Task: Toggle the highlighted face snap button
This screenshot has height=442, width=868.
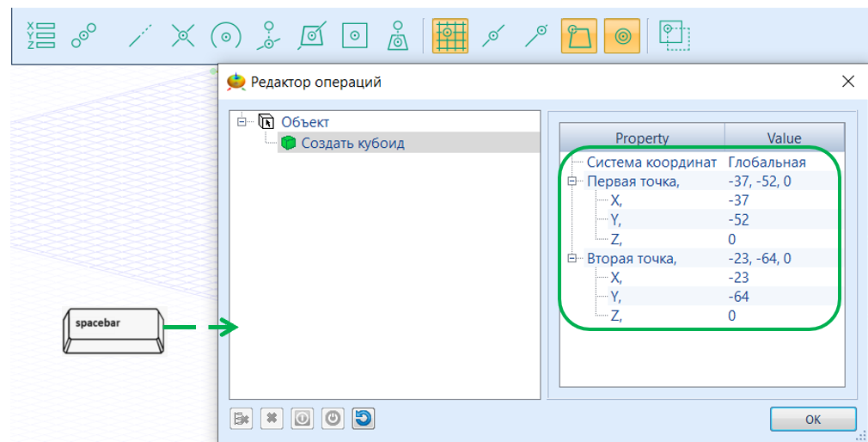Action: 579,35
